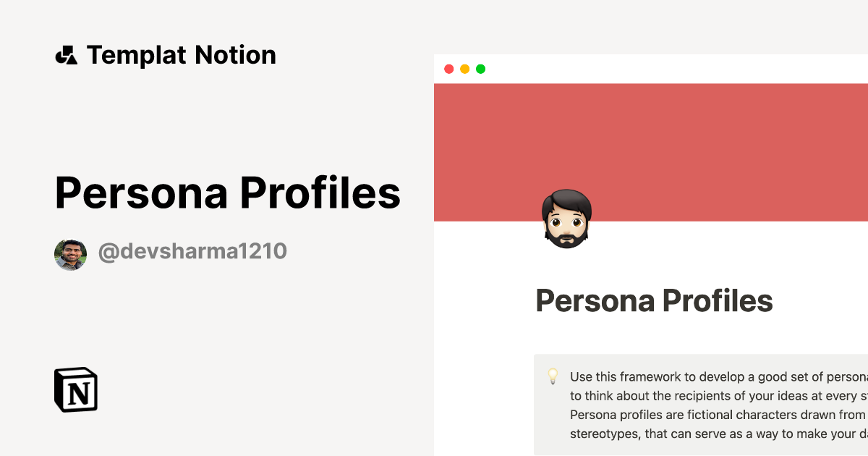The image size is (868, 456).
Task: Click the green traffic light dot
Action: click(x=480, y=68)
